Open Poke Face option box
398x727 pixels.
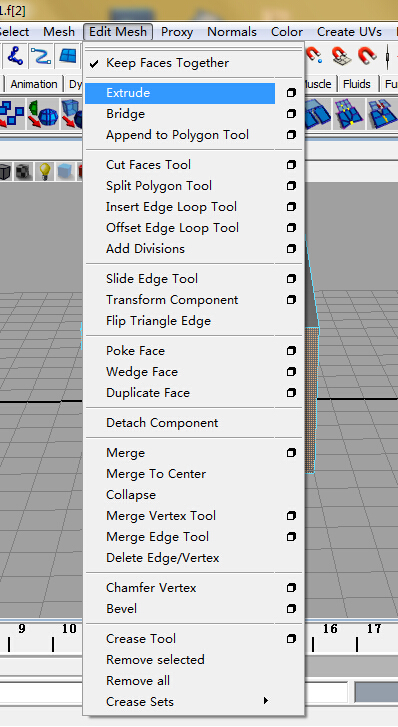pyautogui.click(x=291, y=351)
